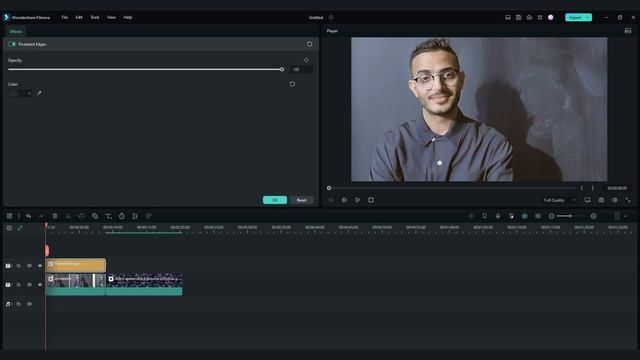Mute the video track
The image size is (640, 360).
point(29,284)
